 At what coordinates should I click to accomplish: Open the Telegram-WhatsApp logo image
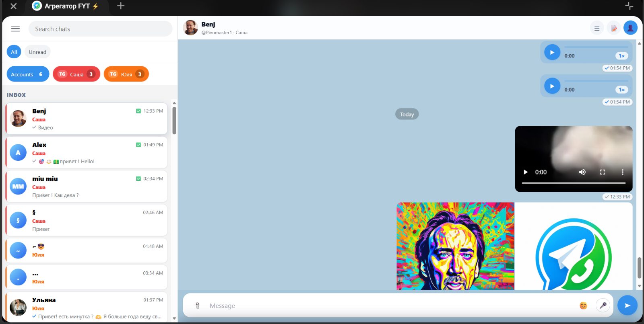[x=574, y=246]
